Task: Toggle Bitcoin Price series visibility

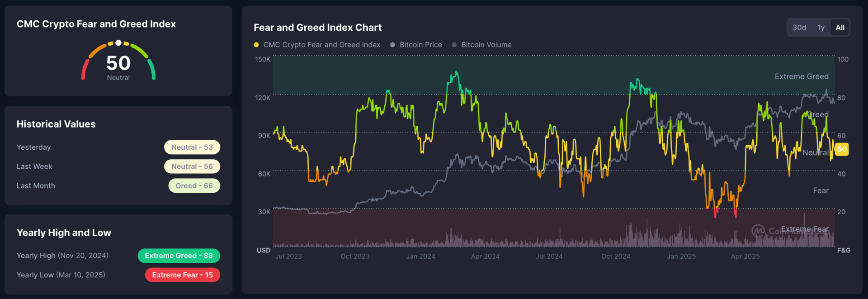Action: 416,45
